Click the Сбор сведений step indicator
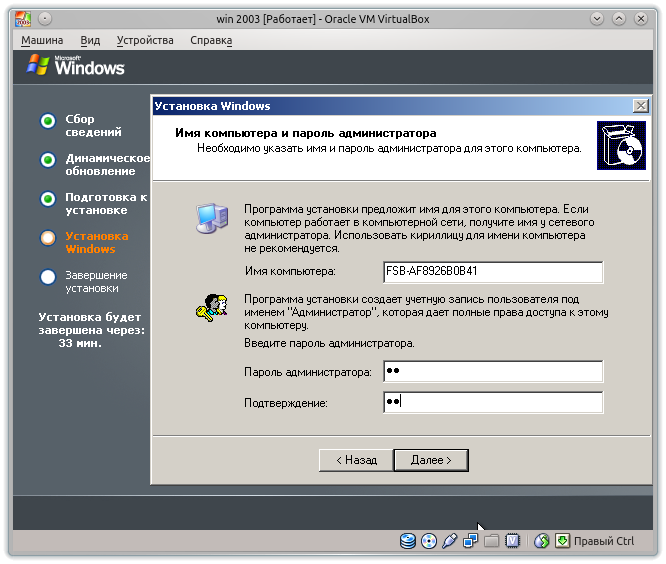The image size is (666, 564). coord(48,121)
